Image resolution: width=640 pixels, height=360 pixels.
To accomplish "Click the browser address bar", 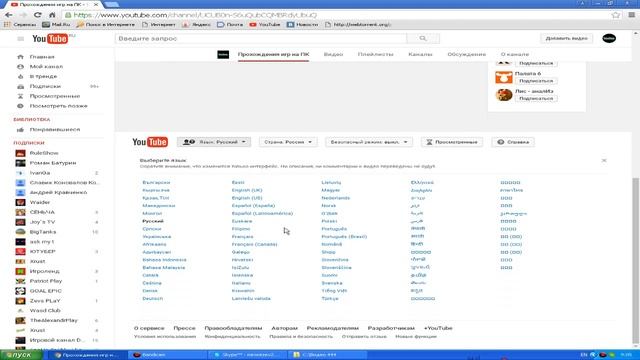I will [337, 15].
